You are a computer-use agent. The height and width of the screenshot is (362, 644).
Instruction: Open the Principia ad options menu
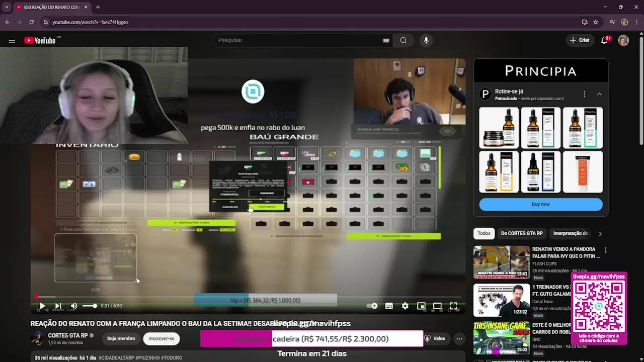point(584,94)
